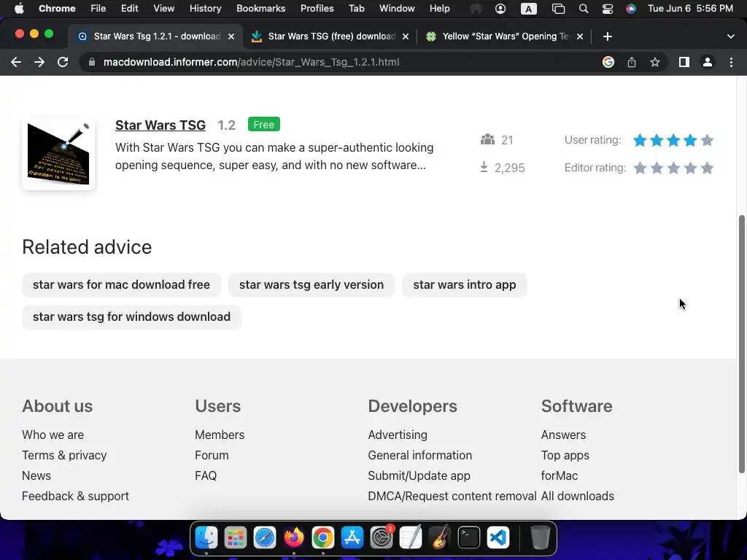Open Finder from the Dock

(206, 537)
